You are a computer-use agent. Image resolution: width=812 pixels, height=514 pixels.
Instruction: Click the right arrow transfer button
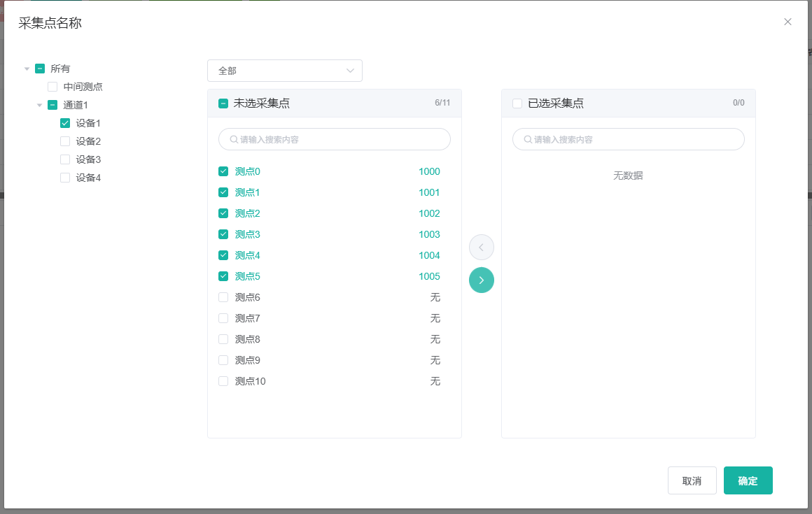(x=482, y=280)
